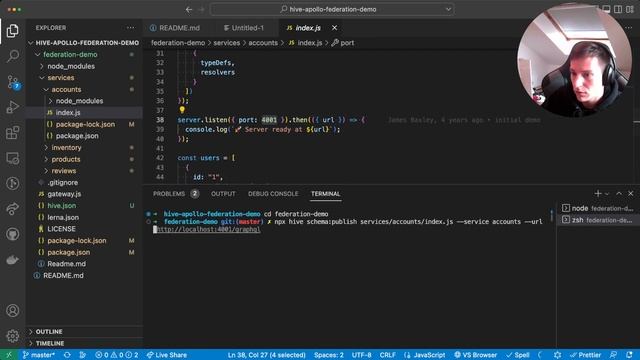Open the Manage gear icon
Viewport: 640px width, 360px height.
pyautogui.click(x=13, y=336)
